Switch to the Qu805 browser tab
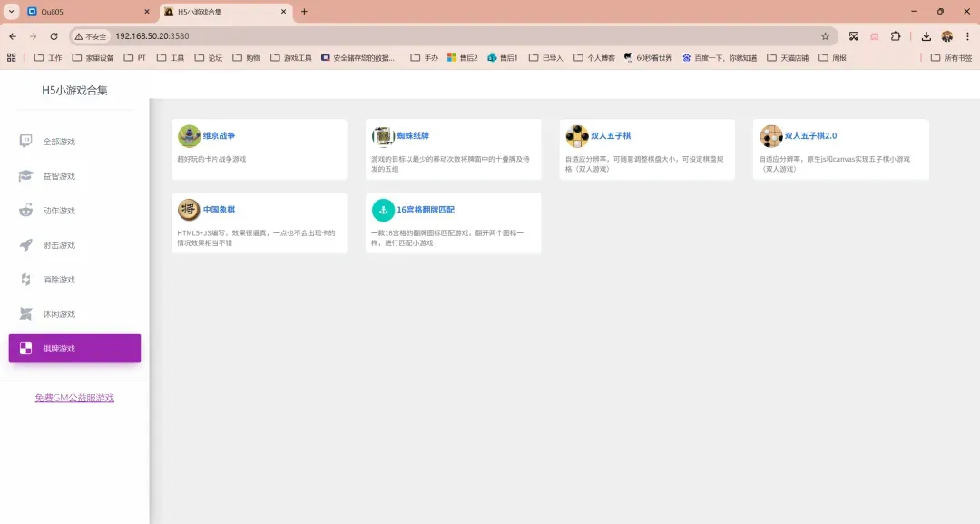The height and width of the screenshot is (524, 980). [x=86, y=12]
